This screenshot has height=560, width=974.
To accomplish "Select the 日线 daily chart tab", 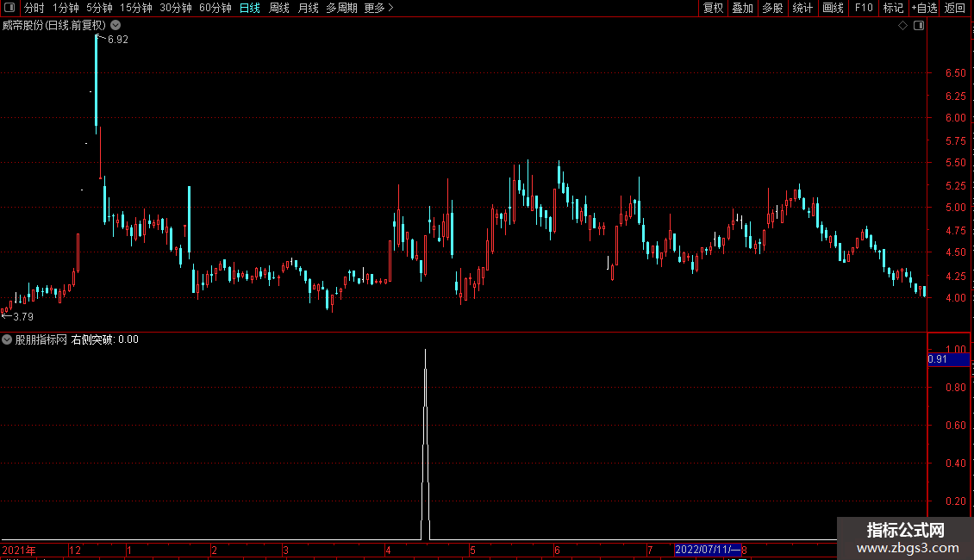I will (x=250, y=8).
